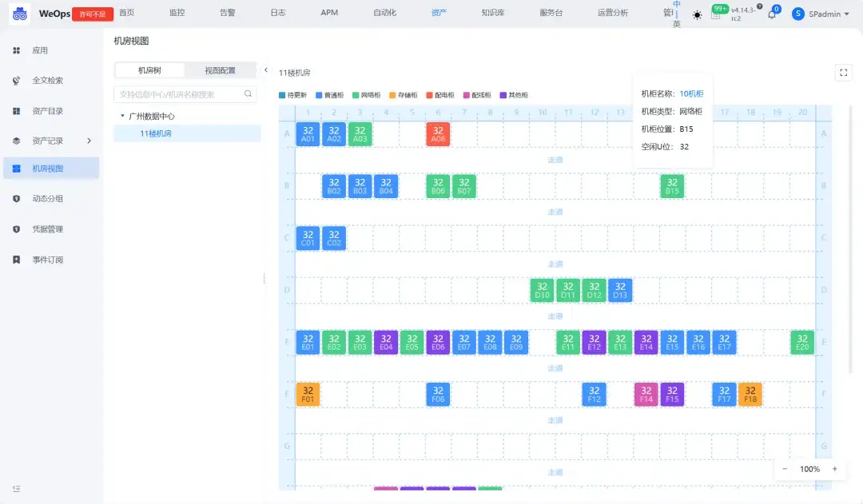Switch to 机房树 tab
Viewport: 863px width, 504px height.
coord(149,70)
